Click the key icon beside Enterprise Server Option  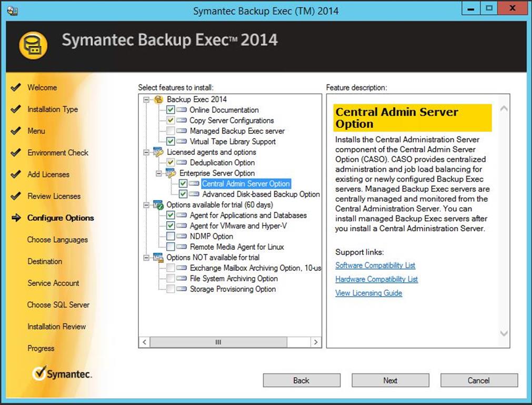[x=170, y=173]
